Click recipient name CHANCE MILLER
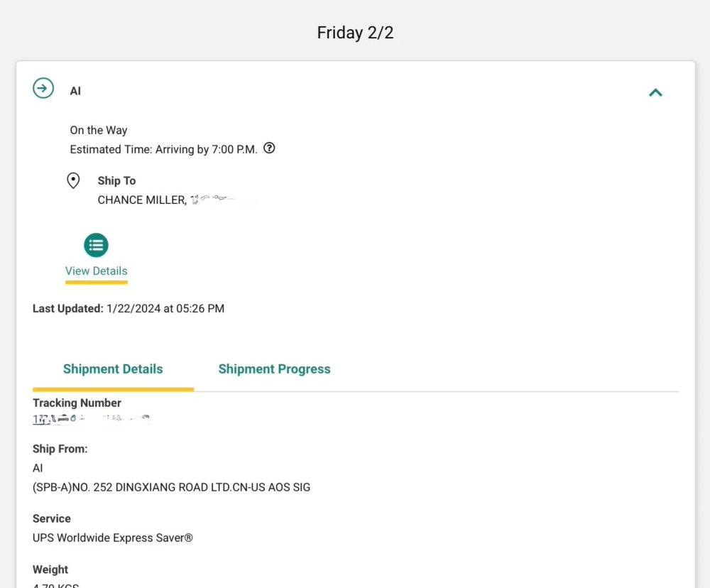The height and width of the screenshot is (588, 710). coord(141,200)
